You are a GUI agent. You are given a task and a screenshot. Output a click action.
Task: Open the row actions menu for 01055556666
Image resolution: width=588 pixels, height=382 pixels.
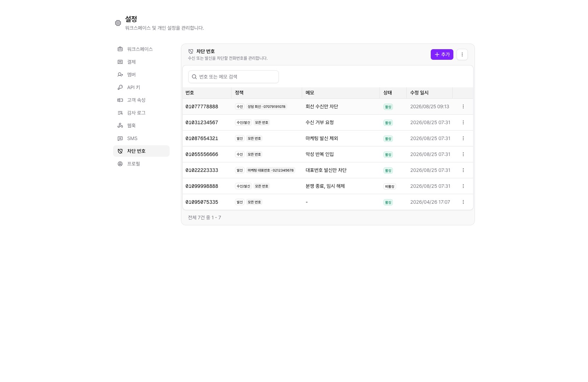[463, 154]
